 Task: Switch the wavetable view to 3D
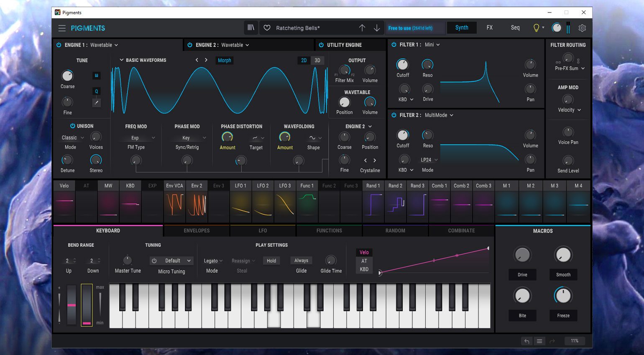tap(317, 60)
